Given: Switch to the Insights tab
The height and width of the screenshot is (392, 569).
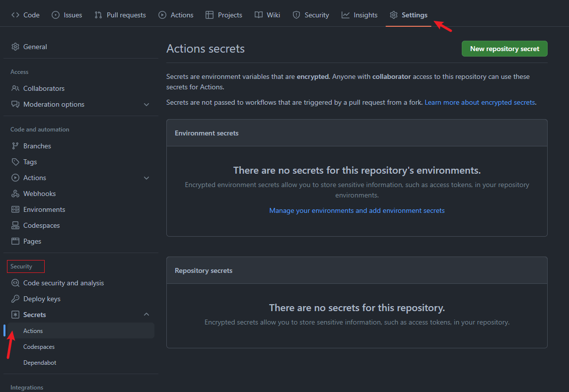Looking at the screenshot, I should pyautogui.click(x=359, y=15).
